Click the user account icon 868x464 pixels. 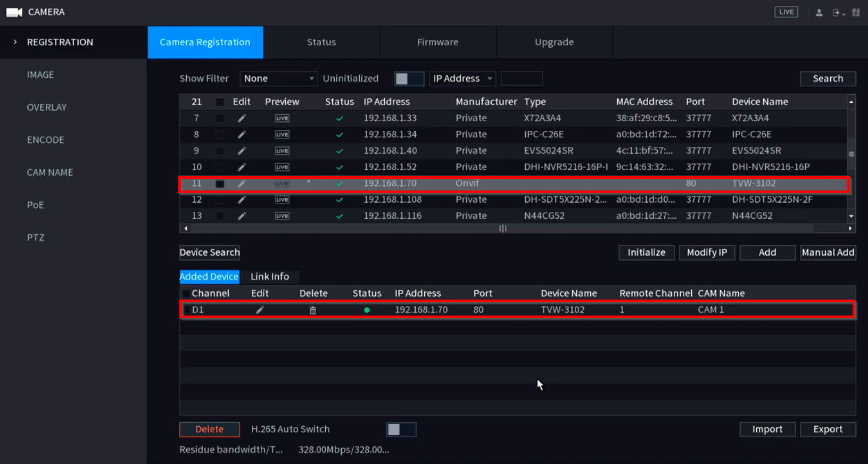click(819, 12)
